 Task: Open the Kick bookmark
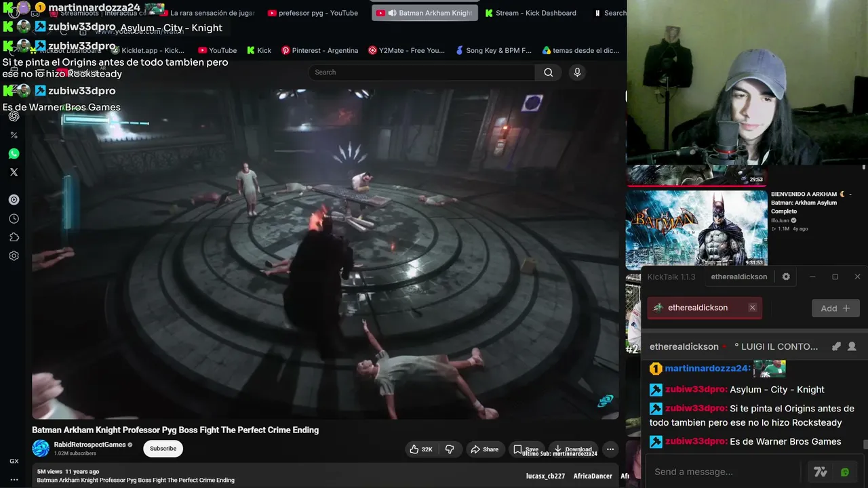pos(259,50)
